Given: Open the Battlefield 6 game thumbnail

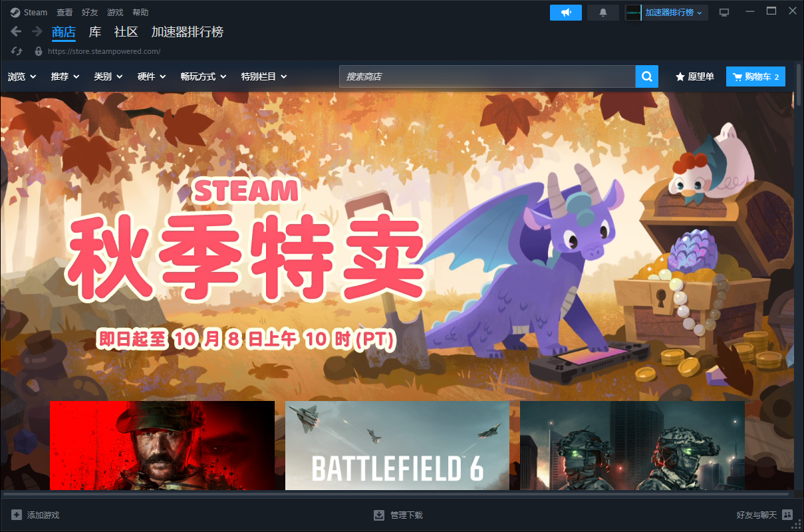Looking at the screenshot, I should pos(397,446).
